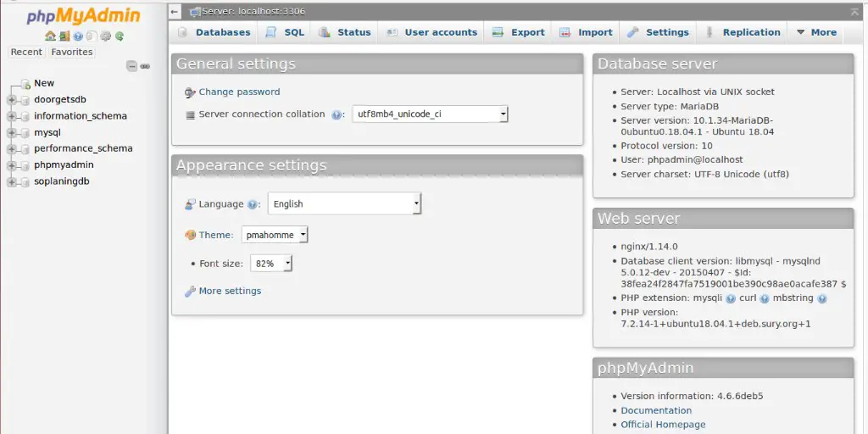Expand the soplaningdb tree node
The height and width of the screenshot is (434, 868).
click(x=12, y=181)
